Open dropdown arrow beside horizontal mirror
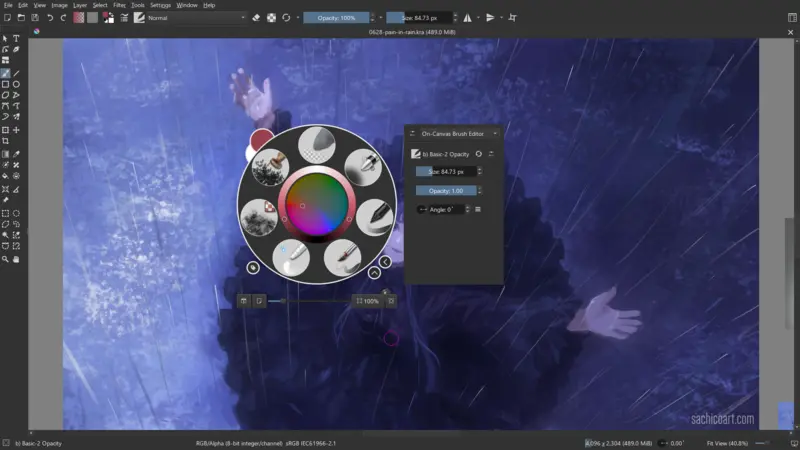 click(x=478, y=18)
